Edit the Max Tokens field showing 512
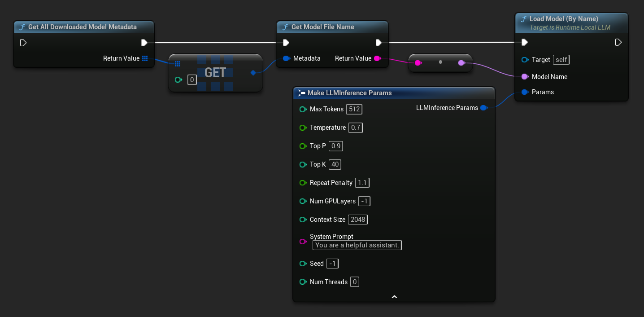Image resolution: width=644 pixels, height=317 pixels. (354, 109)
